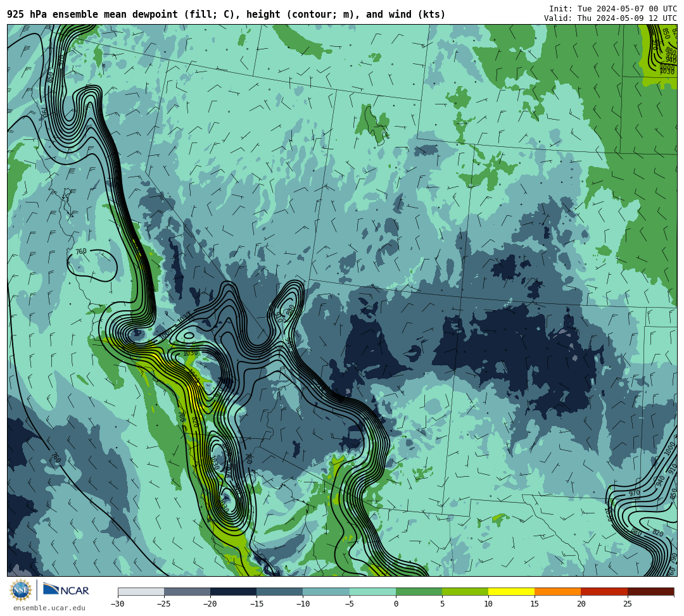The height and width of the screenshot is (616, 684).
Task: Click the steel blue -15 to -10 swatch
Action: point(280,591)
